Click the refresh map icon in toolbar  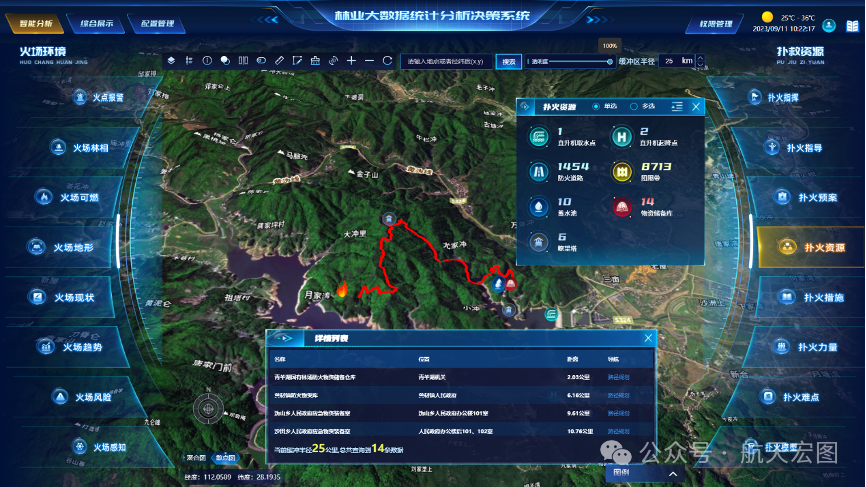[x=387, y=61]
